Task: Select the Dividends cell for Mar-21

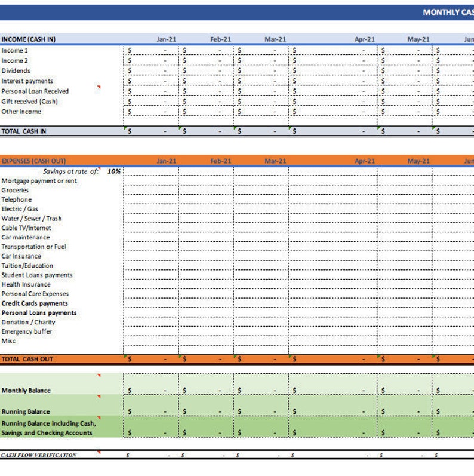Action: click(x=261, y=70)
